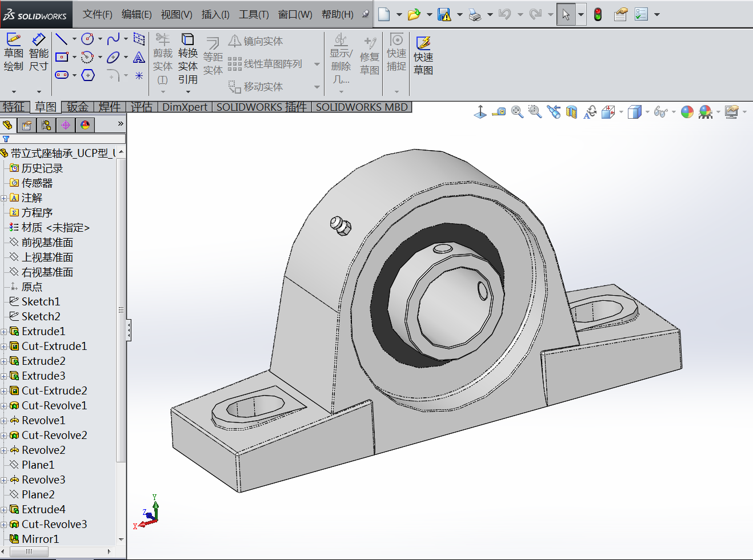Select Mirror1 in the feature tree

coord(40,539)
